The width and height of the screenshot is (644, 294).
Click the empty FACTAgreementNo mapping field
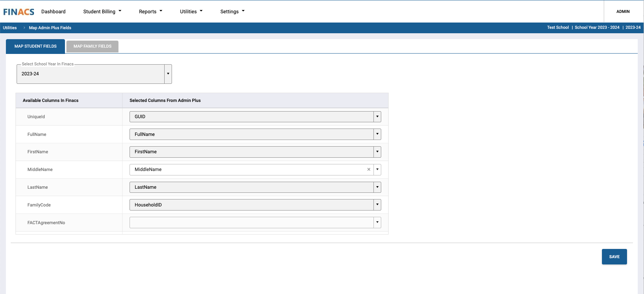pos(251,223)
